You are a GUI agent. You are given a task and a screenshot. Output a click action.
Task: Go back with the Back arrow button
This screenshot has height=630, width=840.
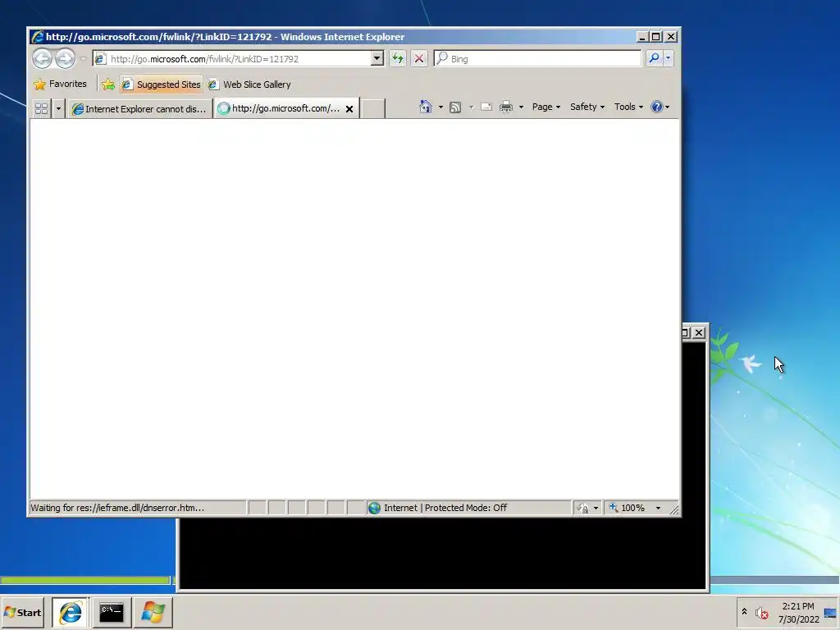(x=43, y=58)
